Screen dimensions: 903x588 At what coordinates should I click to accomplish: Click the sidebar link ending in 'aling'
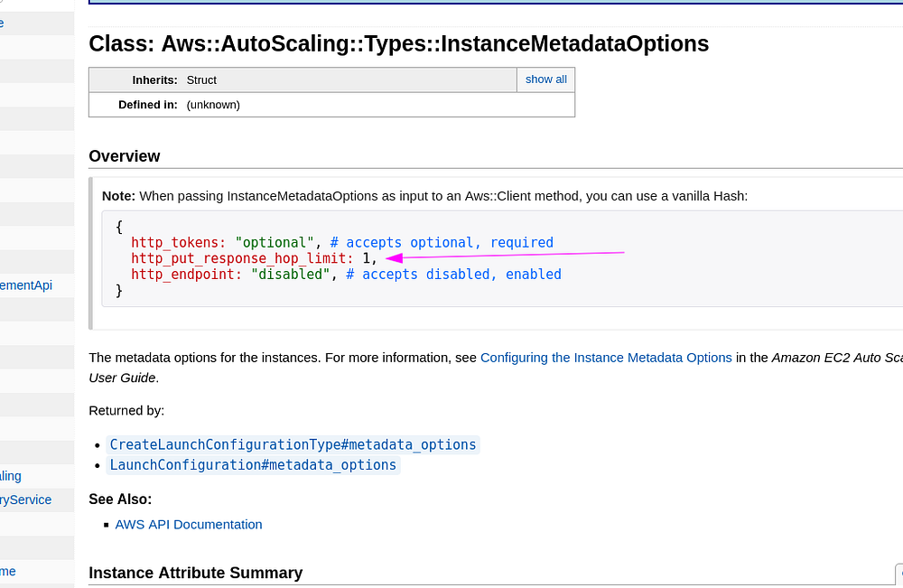click(11, 476)
